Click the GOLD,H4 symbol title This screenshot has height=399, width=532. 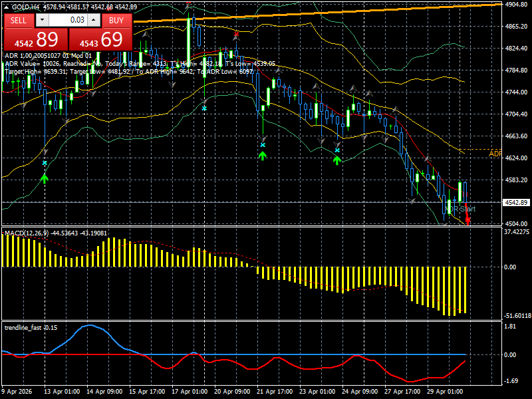tap(25, 7)
